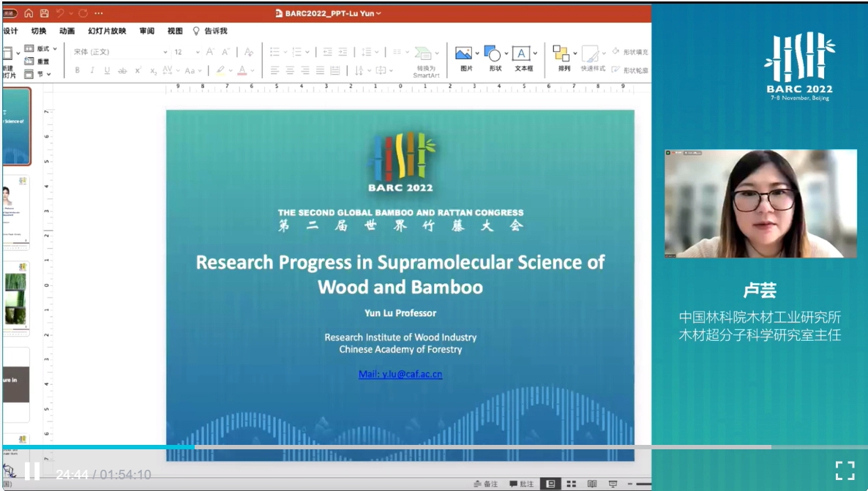
Task: Open the 动画 animations tab
Action: click(x=67, y=31)
